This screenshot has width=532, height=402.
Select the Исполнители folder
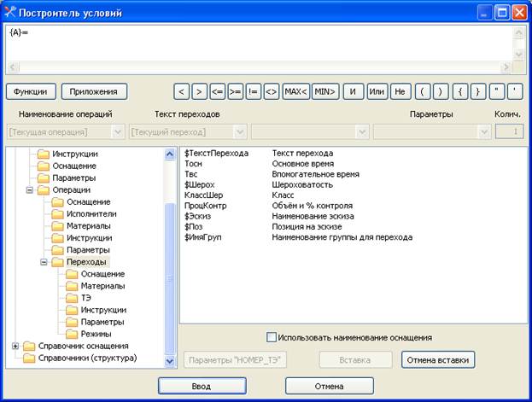(x=91, y=214)
